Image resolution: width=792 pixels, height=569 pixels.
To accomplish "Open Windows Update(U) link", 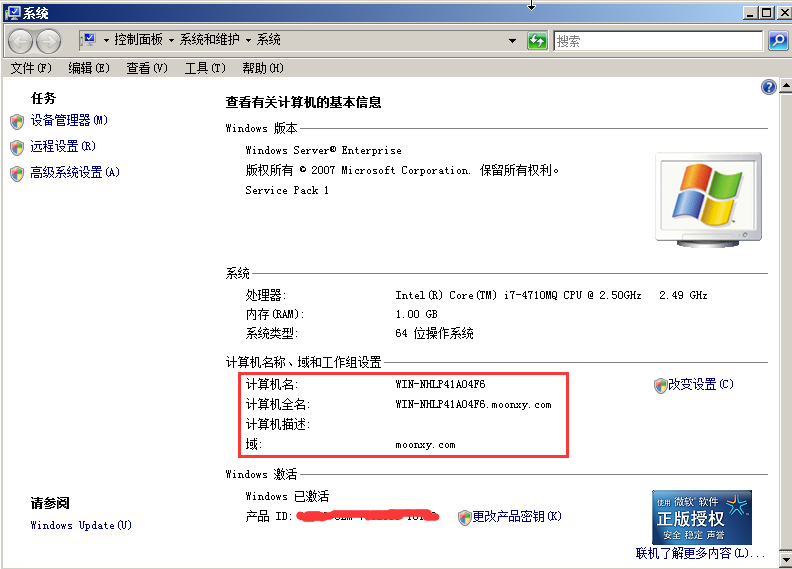I will (81, 525).
